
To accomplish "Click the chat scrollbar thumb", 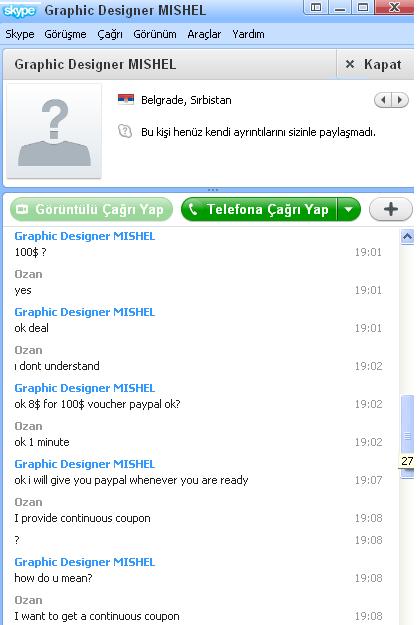I will pos(407,436).
